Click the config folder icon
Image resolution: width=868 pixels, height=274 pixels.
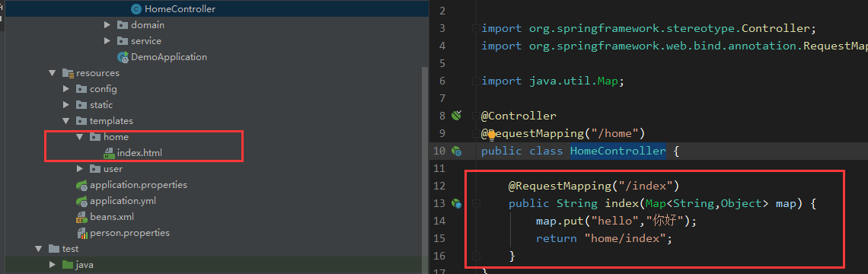(x=81, y=89)
